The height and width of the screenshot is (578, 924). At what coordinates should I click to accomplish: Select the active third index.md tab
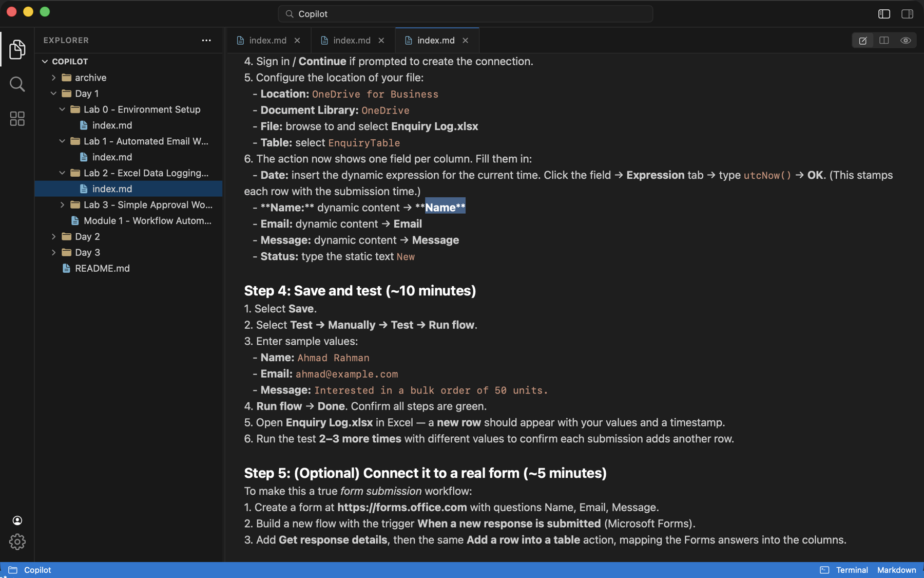[x=437, y=40]
